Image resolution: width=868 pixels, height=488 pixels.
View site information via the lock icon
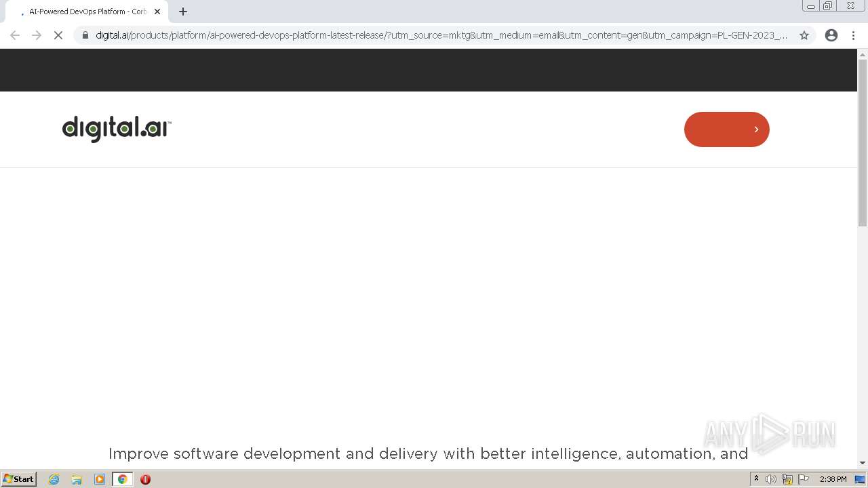[x=85, y=35]
